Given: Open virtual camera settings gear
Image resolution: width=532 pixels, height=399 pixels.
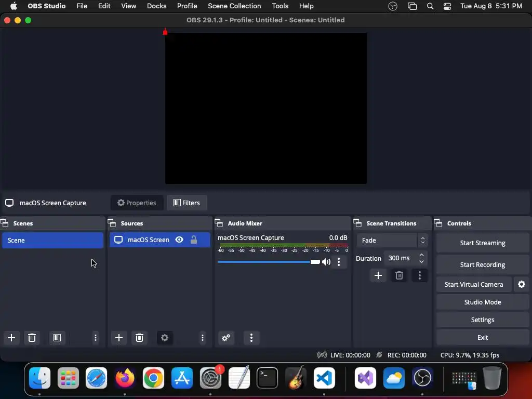Looking at the screenshot, I should [x=522, y=284].
